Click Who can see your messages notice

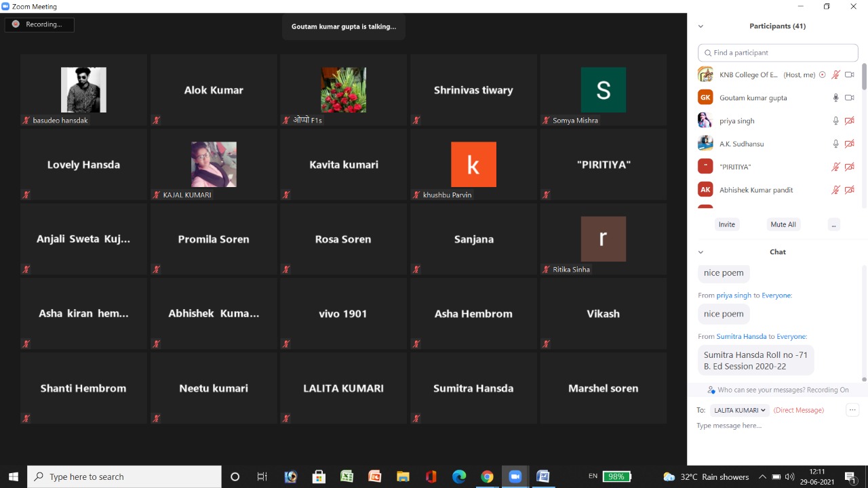778,390
